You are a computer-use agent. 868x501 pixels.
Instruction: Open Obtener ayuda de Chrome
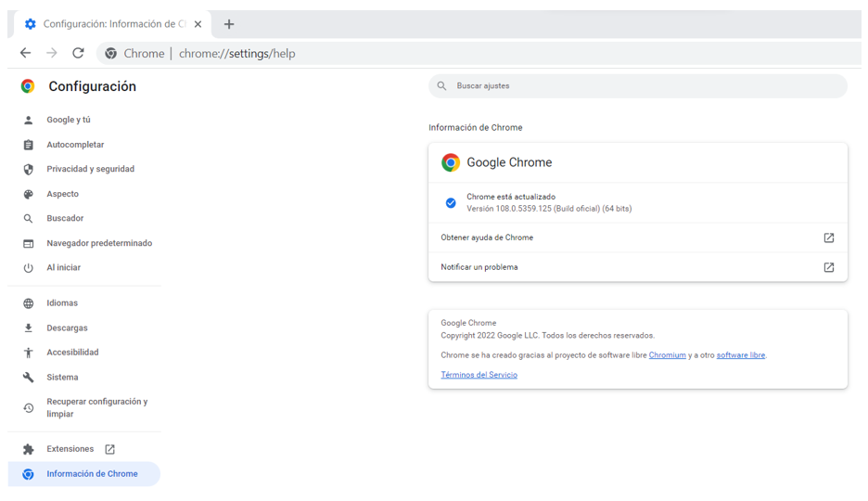click(638, 238)
